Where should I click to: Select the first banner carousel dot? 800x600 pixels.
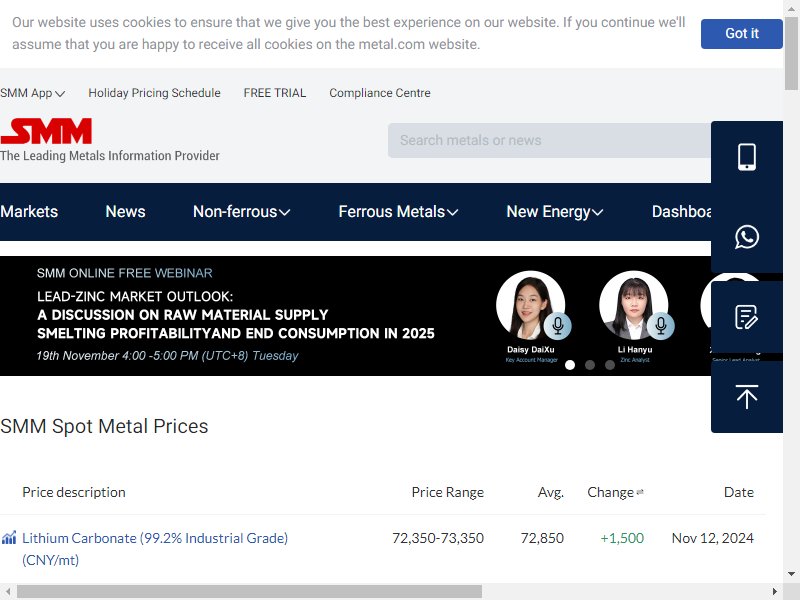570,365
